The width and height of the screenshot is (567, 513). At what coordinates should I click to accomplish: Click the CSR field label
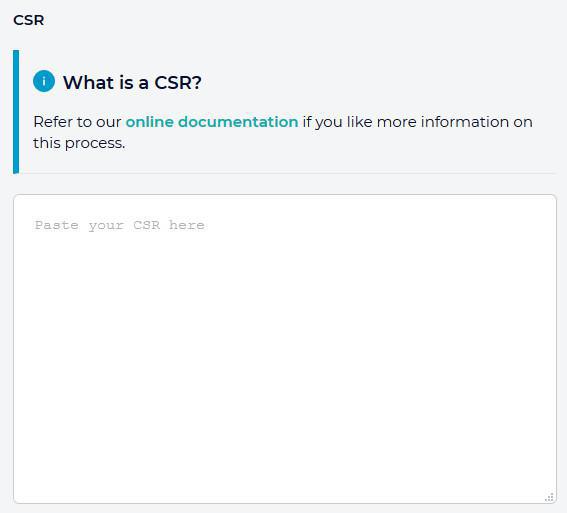(29, 20)
